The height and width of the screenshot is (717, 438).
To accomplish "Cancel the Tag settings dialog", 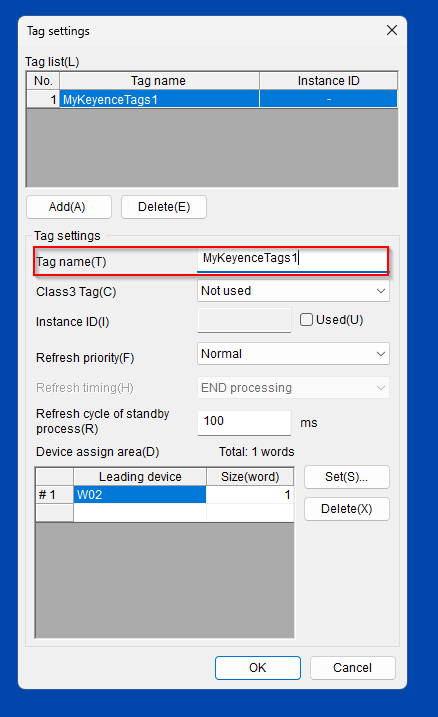I will point(353,668).
